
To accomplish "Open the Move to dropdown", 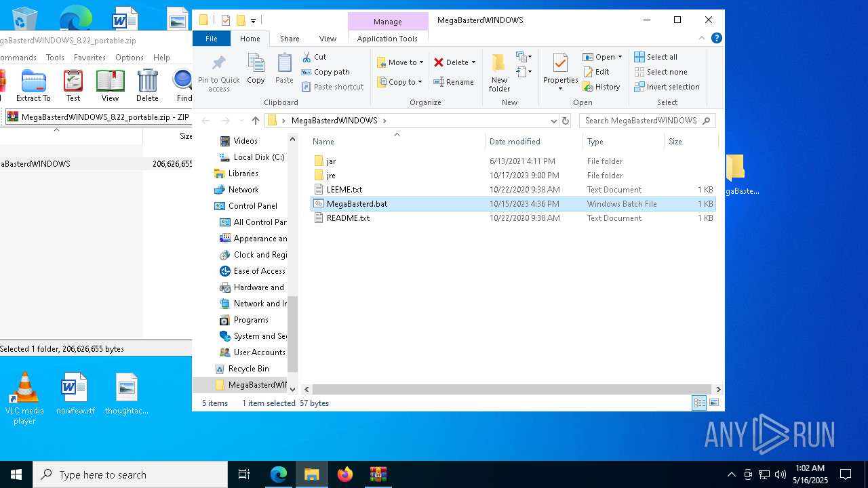I will pyautogui.click(x=400, y=62).
